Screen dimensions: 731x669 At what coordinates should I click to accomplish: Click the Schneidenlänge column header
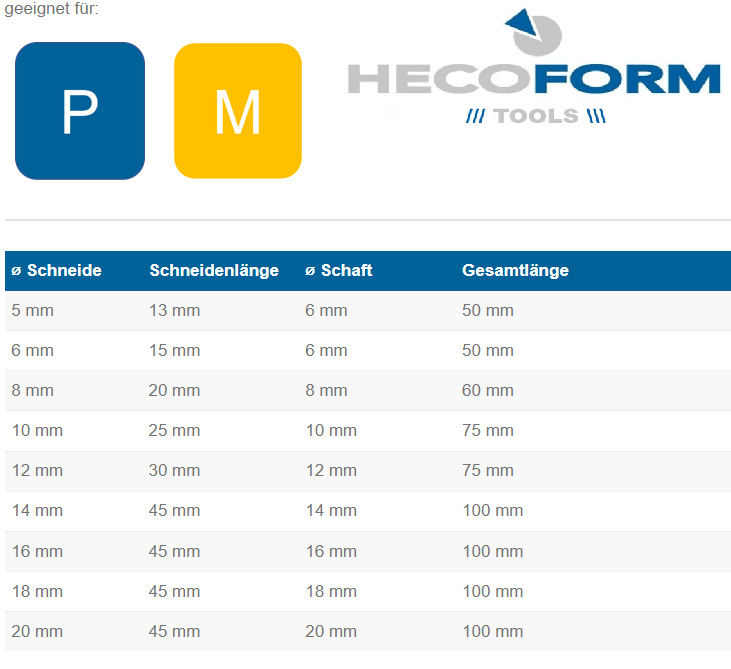point(214,271)
